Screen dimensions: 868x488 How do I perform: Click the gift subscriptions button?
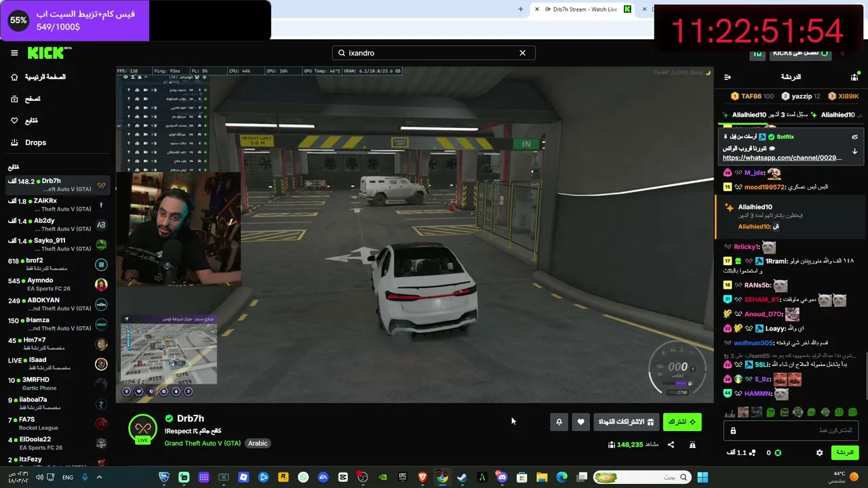pos(626,422)
